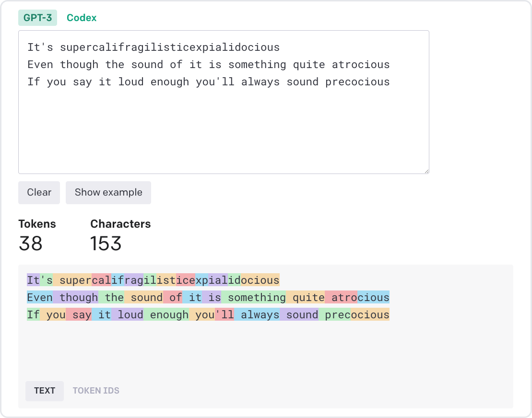This screenshot has height=418, width=532.
Task: Select the TEXT display mode
Action: pyautogui.click(x=44, y=391)
